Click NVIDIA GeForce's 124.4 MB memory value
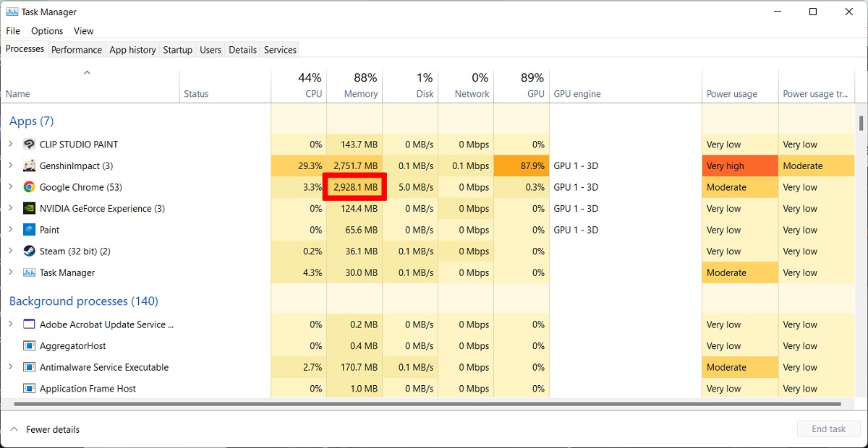Screen dimensions: 868x448 354,208
